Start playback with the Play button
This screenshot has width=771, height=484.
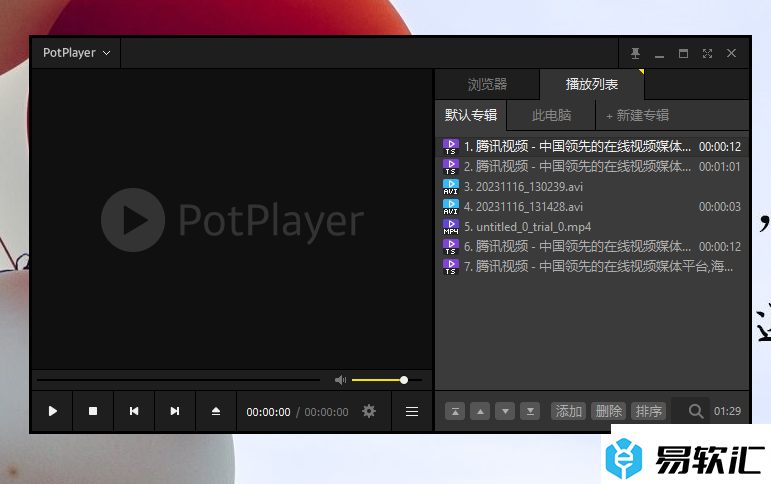click(x=53, y=411)
